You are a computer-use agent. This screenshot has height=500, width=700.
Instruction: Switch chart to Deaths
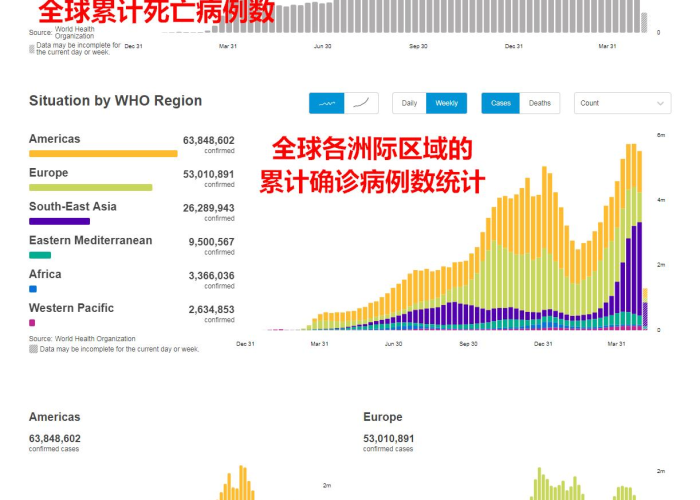pos(539,103)
